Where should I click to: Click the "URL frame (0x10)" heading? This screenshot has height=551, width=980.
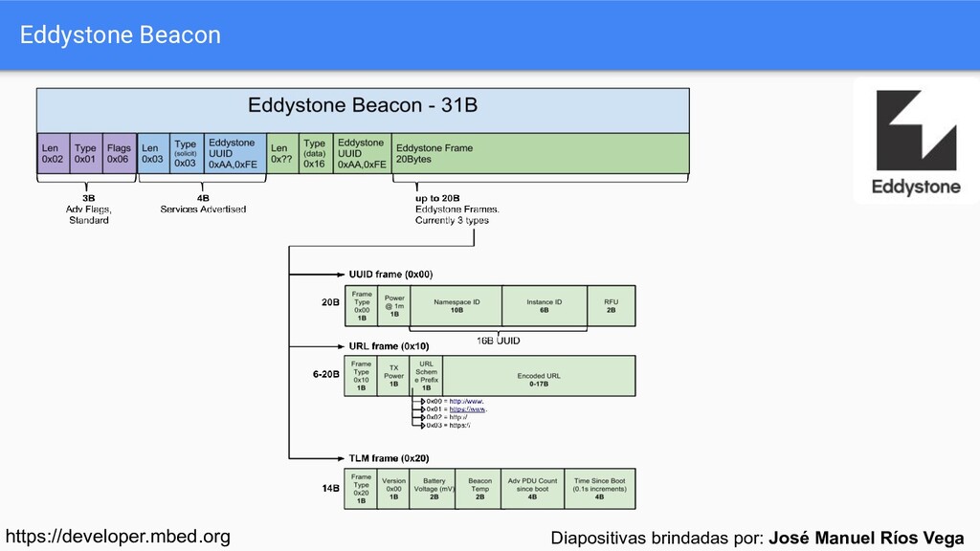click(389, 346)
